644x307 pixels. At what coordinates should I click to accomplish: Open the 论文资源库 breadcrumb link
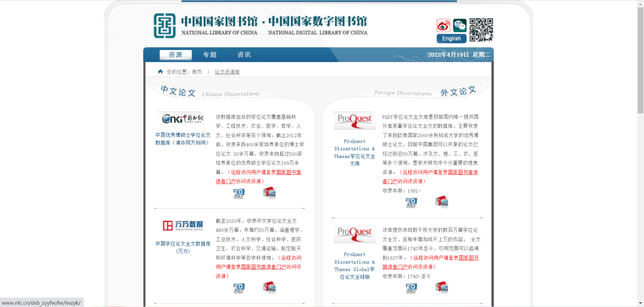tap(227, 72)
